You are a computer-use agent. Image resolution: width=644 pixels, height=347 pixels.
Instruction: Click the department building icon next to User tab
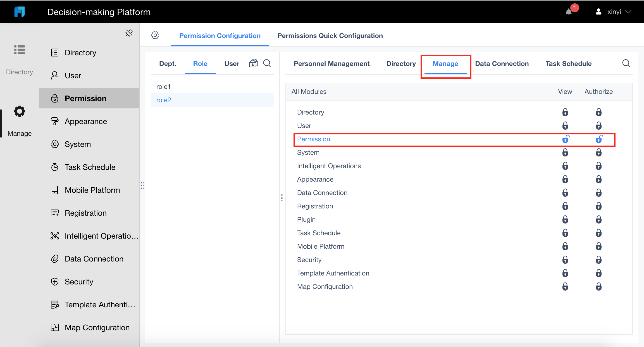click(254, 63)
